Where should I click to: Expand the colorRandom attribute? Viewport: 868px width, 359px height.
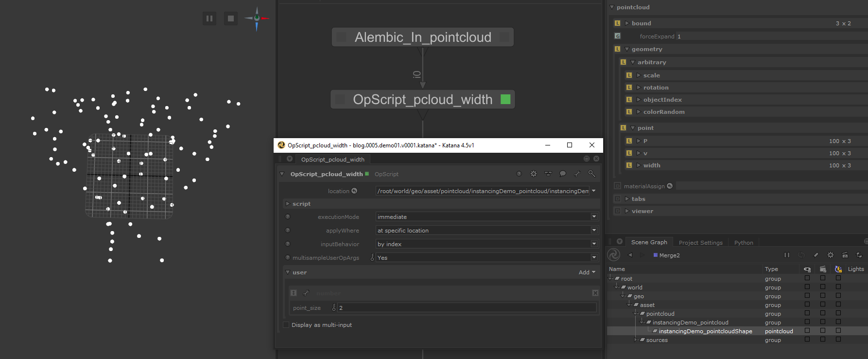pos(639,112)
